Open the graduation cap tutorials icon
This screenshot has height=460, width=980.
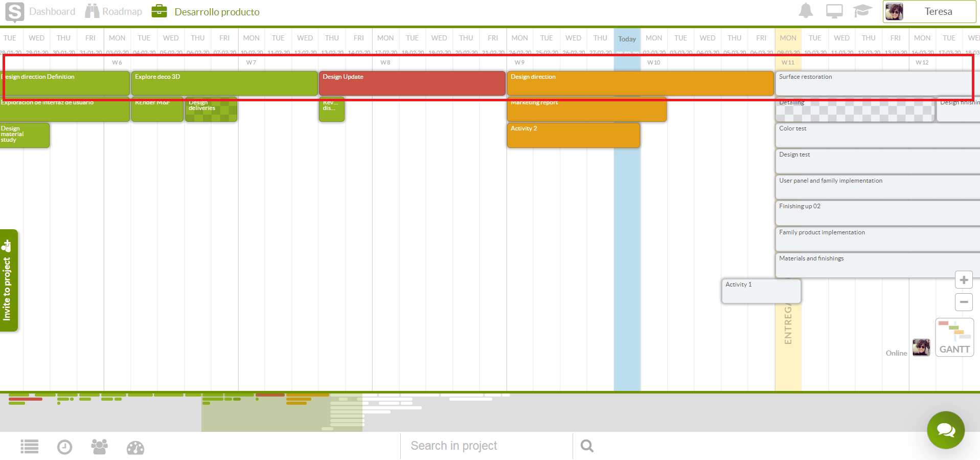(x=862, y=11)
